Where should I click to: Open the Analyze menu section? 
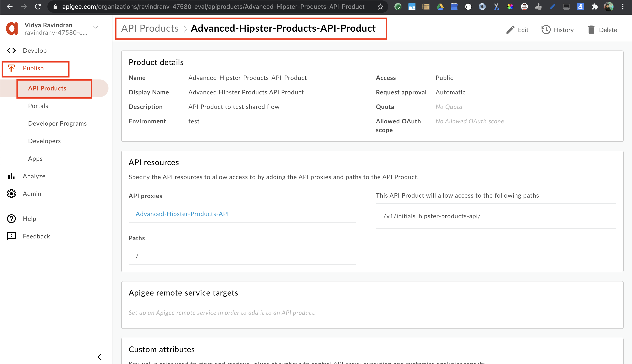tap(34, 176)
